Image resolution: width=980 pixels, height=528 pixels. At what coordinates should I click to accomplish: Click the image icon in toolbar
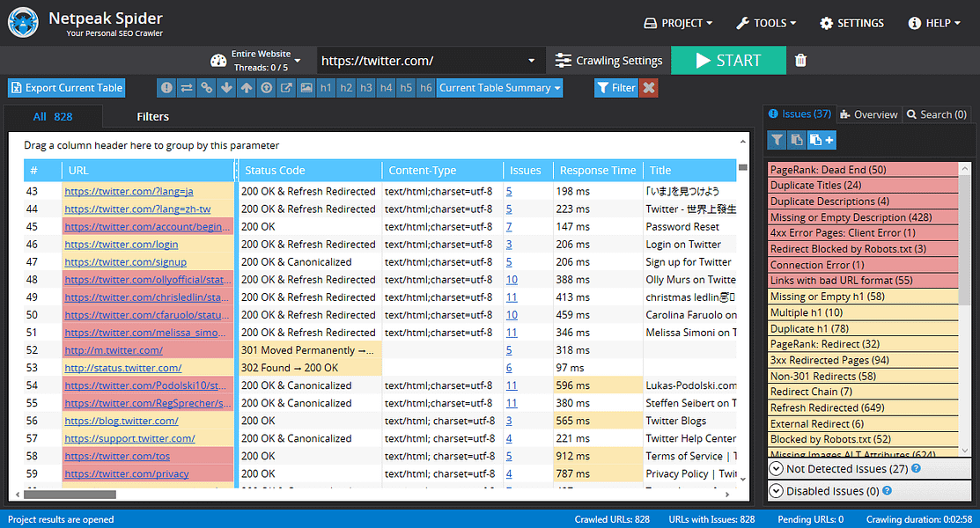306,88
